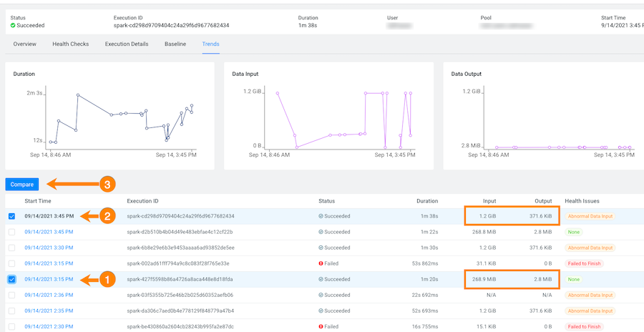The width and height of the screenshot is (644, 332).
Task: Uncheck the 09/14/2021 3:45 PM selected row
Action: (x=11, y=216)
